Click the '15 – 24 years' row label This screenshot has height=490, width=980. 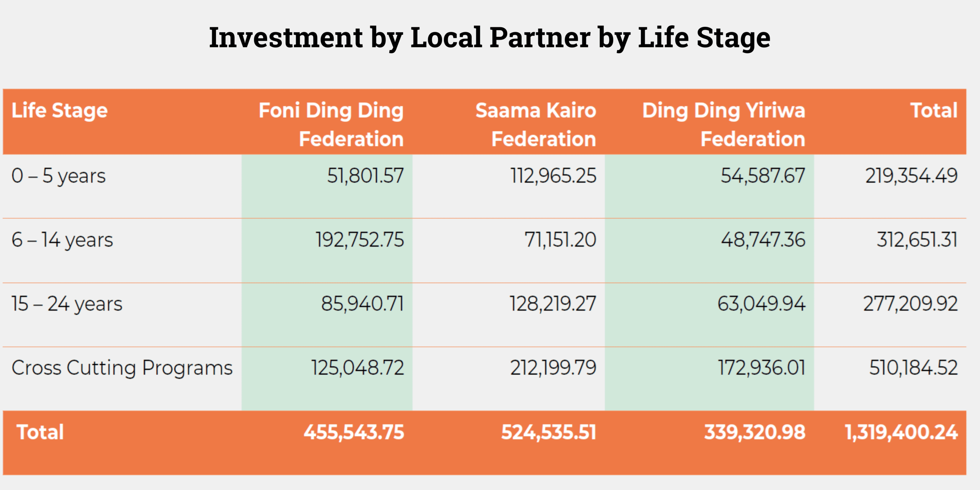tap(67, 304)
